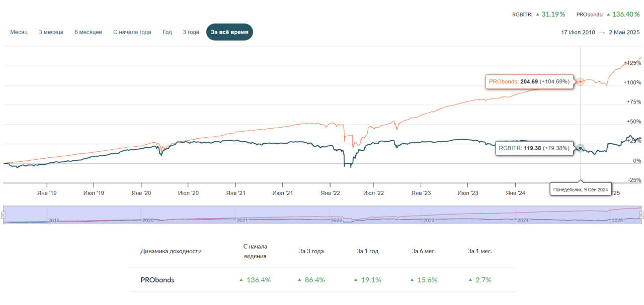644x305 pixels.
Task: Select the 3 года period tab
Action: tap(191, 32)
